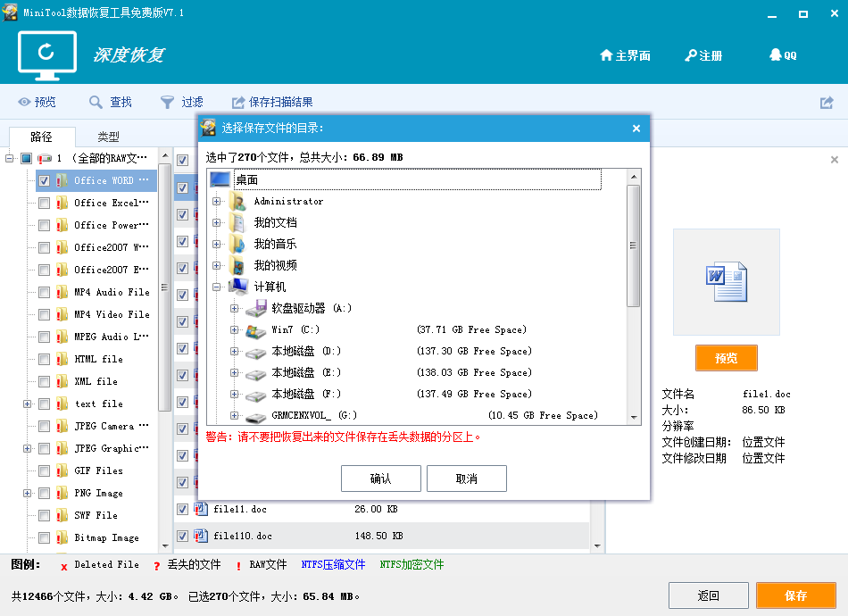This screenshot has height=616, width=848.
Task: Check the Office Excel checkbox
Action: click(x=45, y=204)
